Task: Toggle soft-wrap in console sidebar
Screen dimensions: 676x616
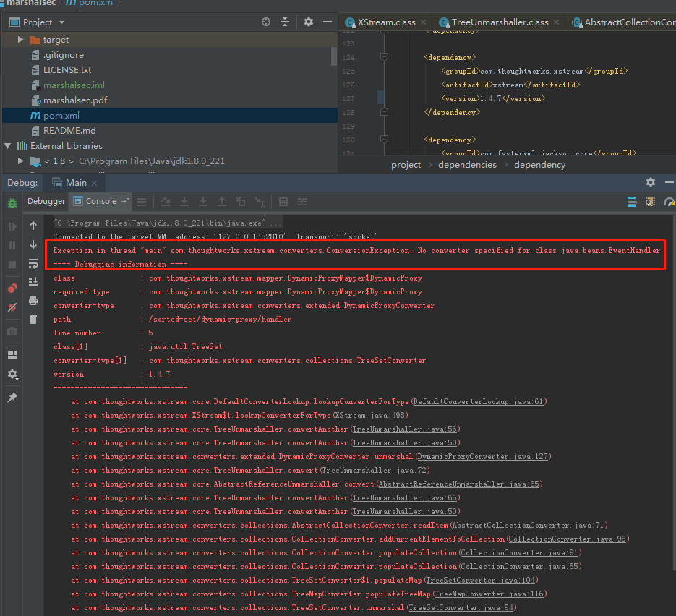Action: [33, 263]
